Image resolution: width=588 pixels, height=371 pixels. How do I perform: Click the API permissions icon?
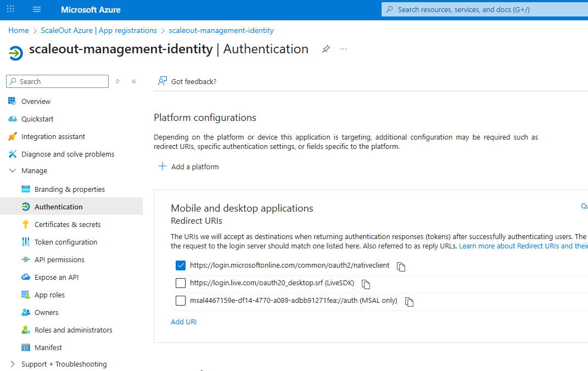[x=25, y=259]
